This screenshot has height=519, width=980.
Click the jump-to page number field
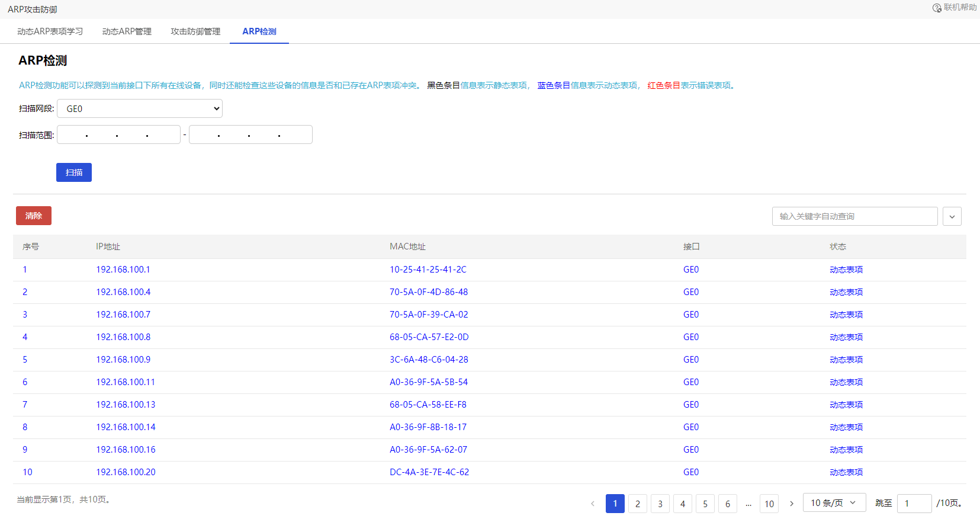point(914,504)
